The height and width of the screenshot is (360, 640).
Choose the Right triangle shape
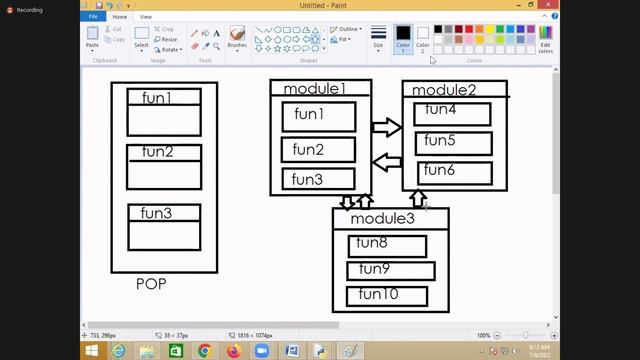(259, 40)
